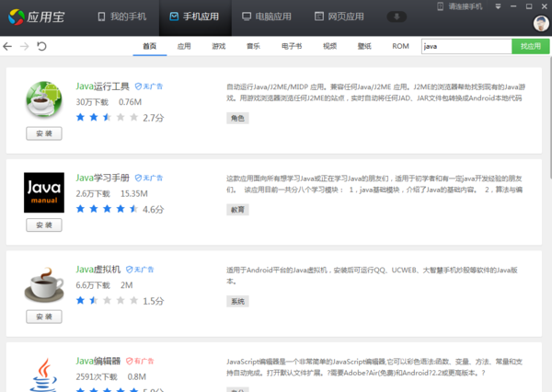This screenshot has width=552, height=392.
Task: Open the Java学习手册 app title
Action: pyautogui.click(x=102, y=178)
